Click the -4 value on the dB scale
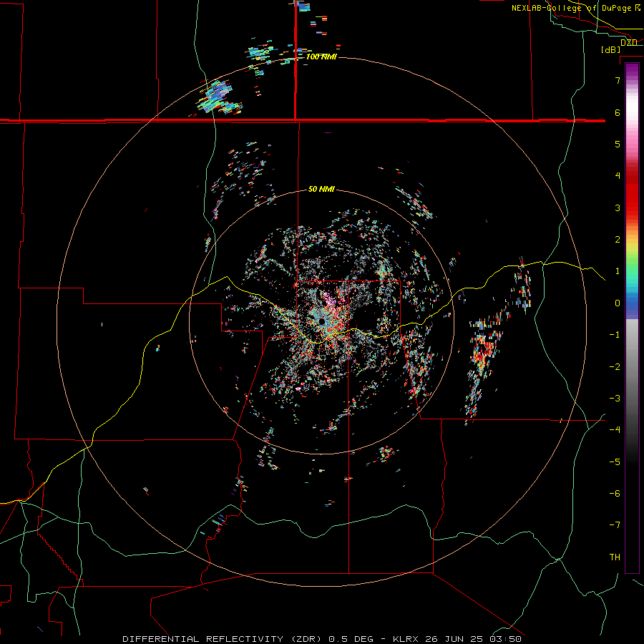The width and height of the screenshot is (644, 644). (615, 429)
